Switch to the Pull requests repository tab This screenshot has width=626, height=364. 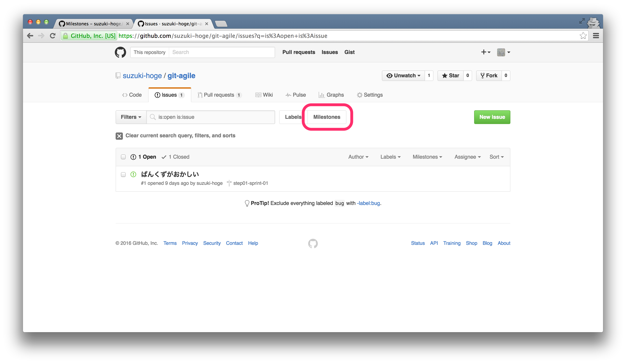tap(219, 95)
